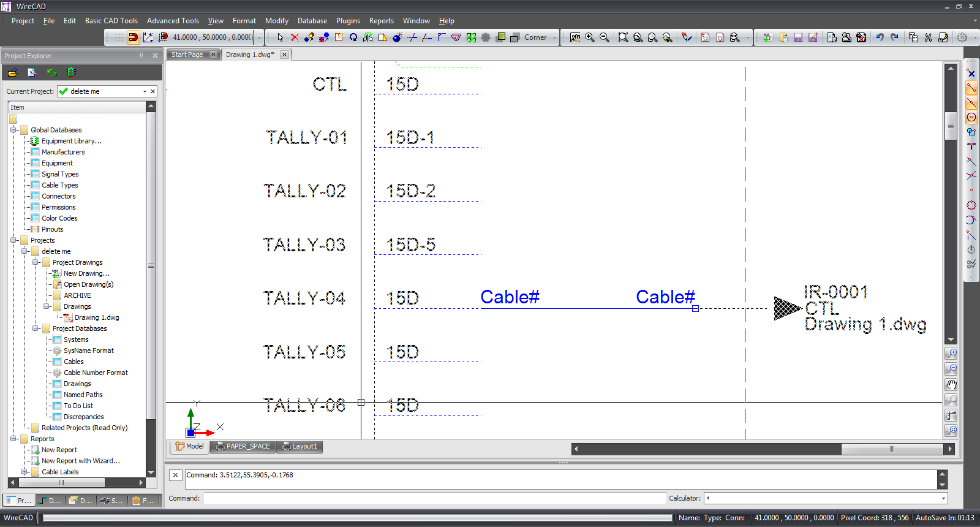Viewport: 980px width, 527px height.
Task: Click the bomb explode tool
Action: [398, 37]
